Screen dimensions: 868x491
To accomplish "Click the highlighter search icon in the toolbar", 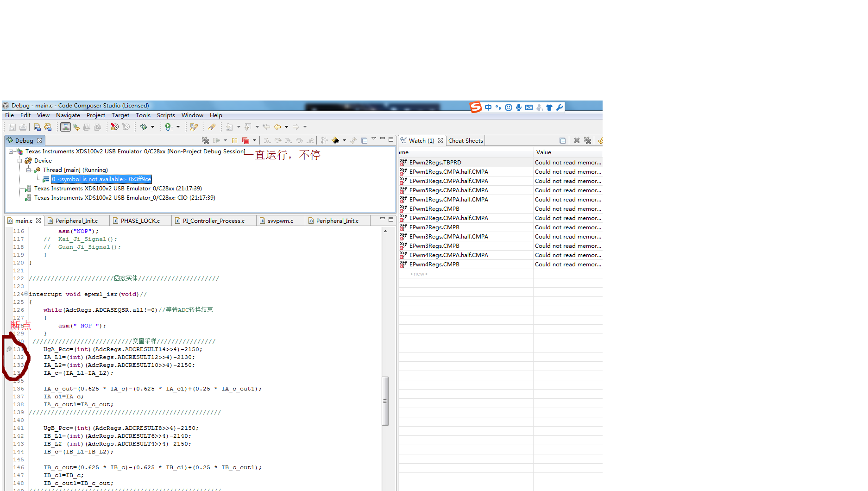I will [x=212, y=127].
